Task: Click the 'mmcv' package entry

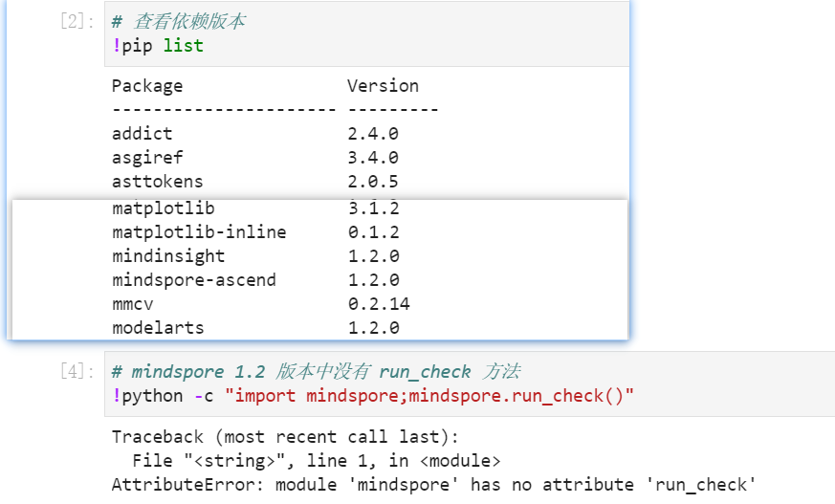Action: [133, 304]
